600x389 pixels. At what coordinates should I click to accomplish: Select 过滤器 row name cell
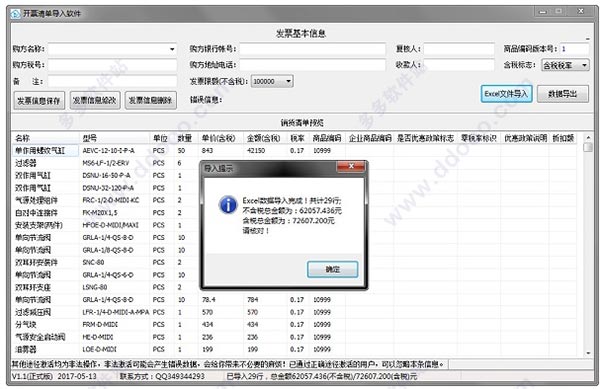point(46,163)
